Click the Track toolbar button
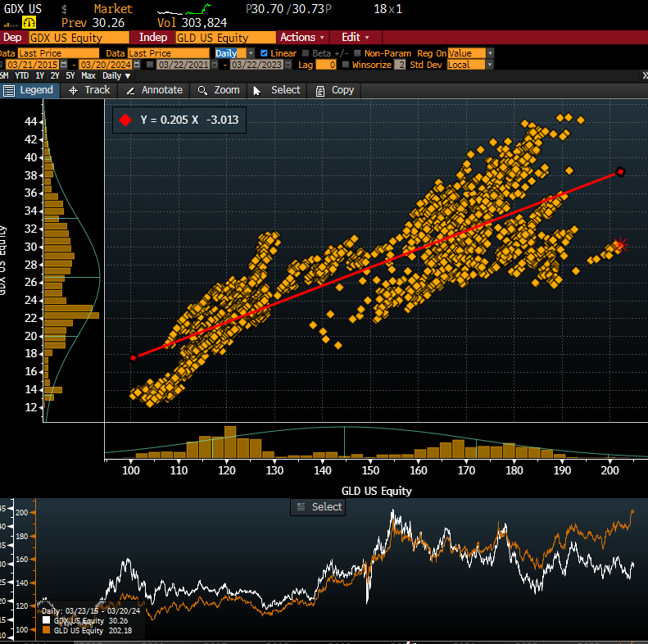This screenshot has height=644, width=648. click(x=89, y=90)
